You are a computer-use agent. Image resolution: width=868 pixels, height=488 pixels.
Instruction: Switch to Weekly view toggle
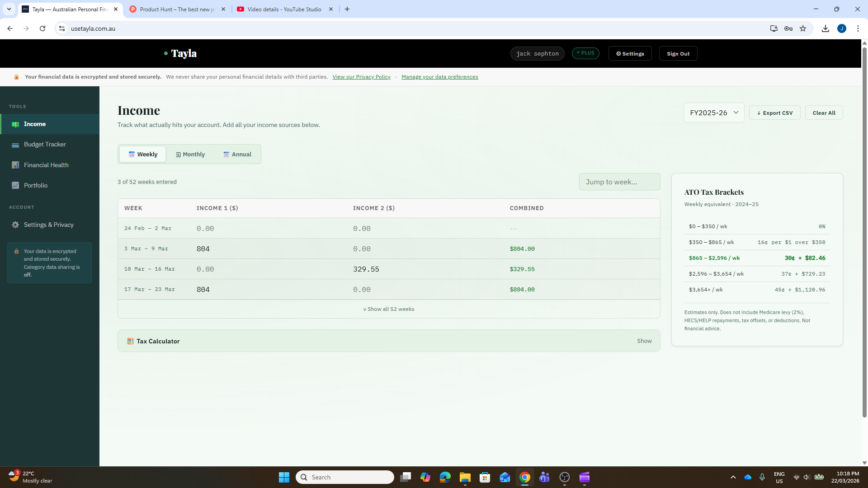coord(143,155)
